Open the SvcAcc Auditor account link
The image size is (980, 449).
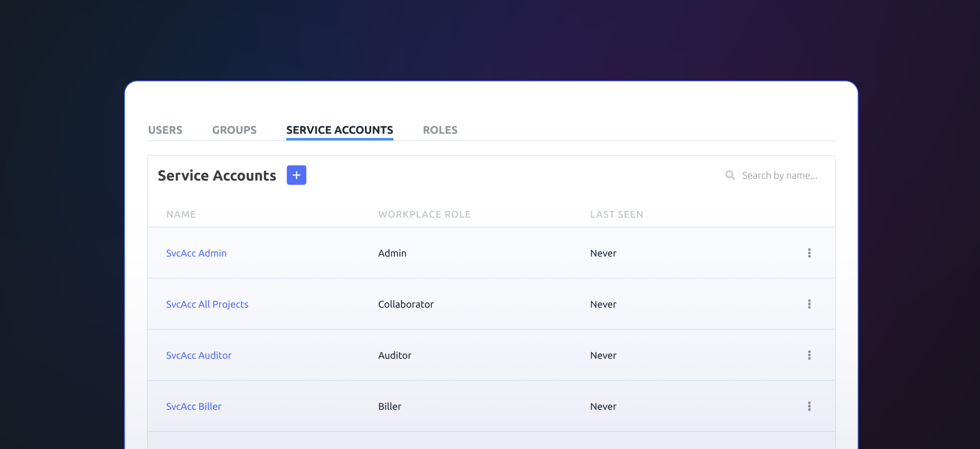click(x=198, y=355)
